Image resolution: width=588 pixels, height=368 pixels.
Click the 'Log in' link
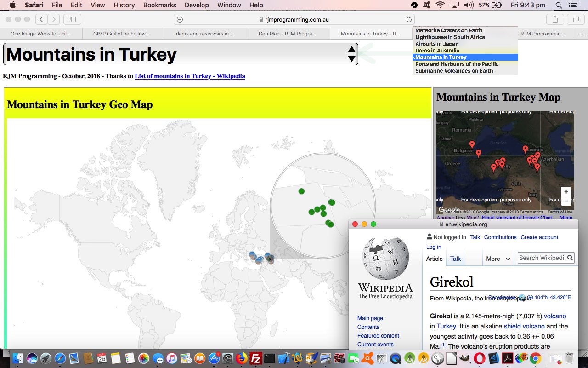point(434,247)
